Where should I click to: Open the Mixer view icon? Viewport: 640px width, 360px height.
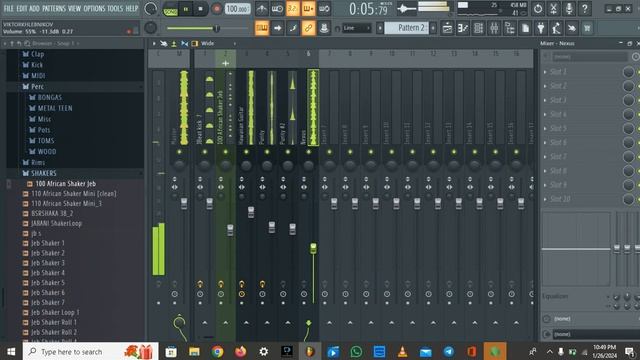coord(494,28)
